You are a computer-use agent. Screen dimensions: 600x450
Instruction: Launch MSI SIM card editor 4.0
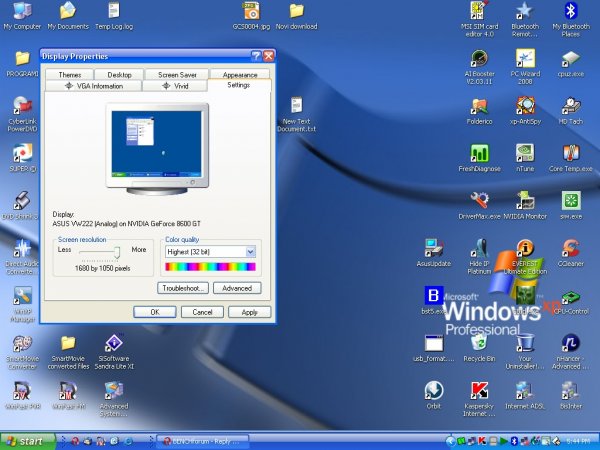click(479, 19)
